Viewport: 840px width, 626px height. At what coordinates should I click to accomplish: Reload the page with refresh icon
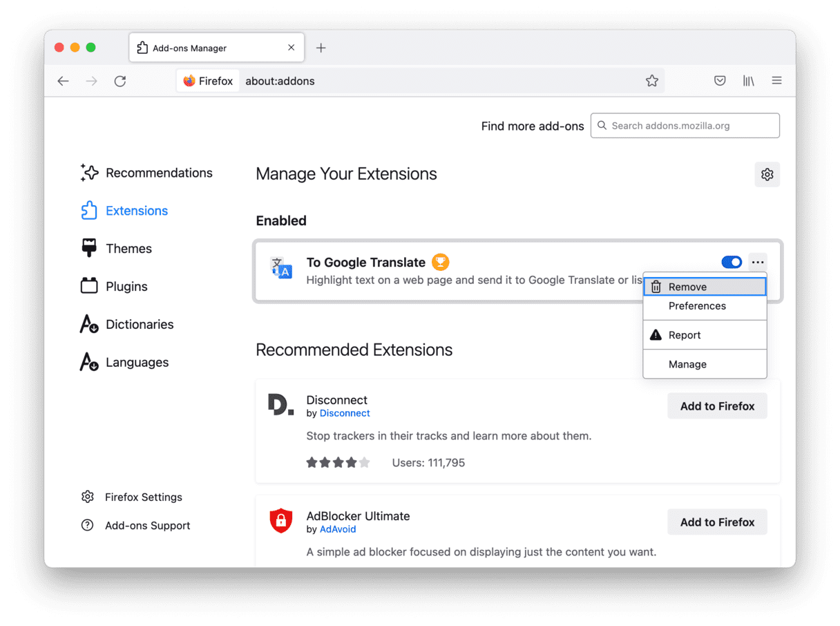point(120,81)
